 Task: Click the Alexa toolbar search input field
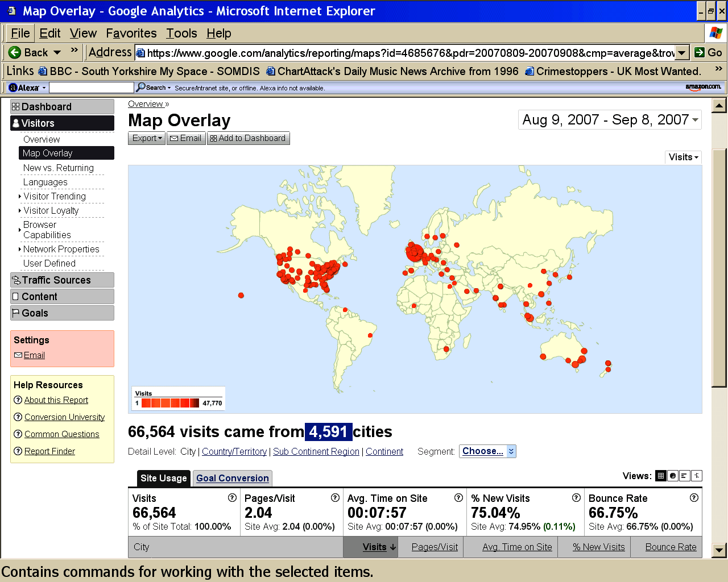point(92,88)
